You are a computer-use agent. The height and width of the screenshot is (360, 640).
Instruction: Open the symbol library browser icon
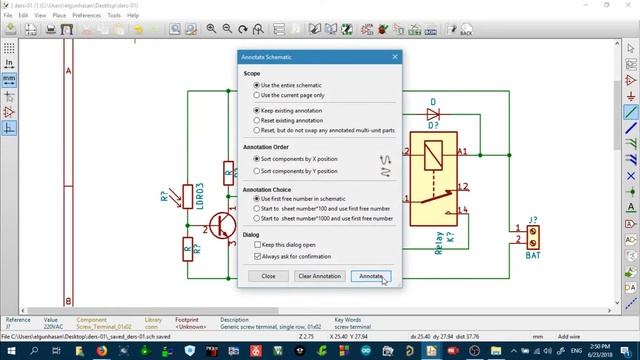[x=331, y=29]
